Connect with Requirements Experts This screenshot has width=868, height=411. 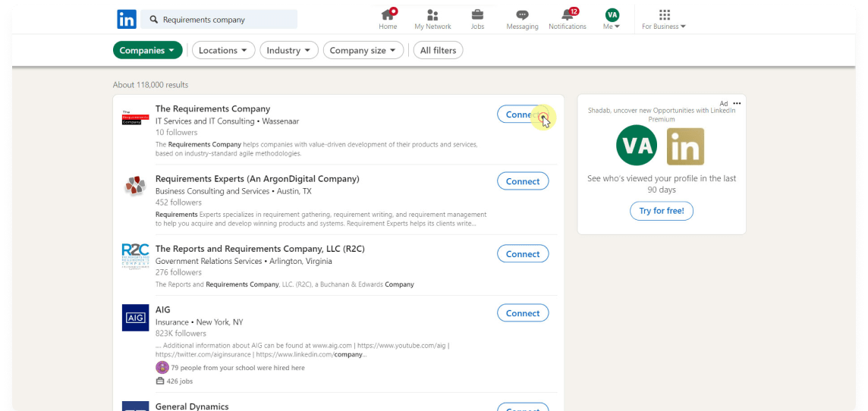[523, 181]
